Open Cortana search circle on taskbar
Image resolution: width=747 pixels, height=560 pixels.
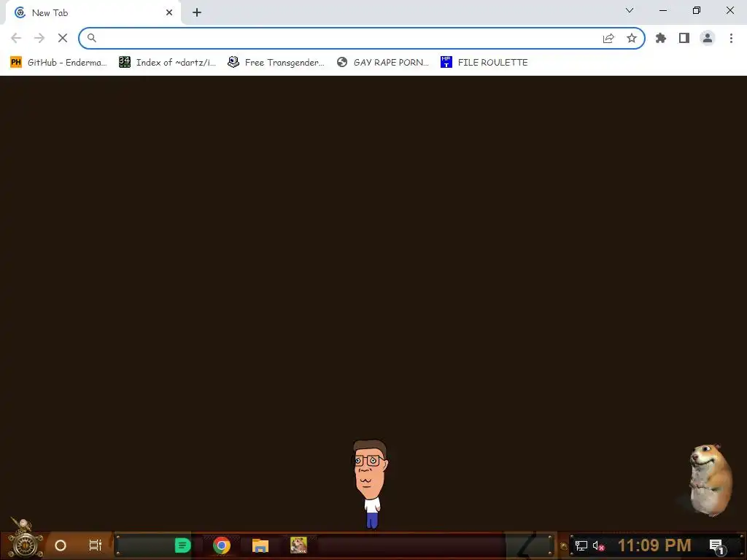(x=61, y=545)
